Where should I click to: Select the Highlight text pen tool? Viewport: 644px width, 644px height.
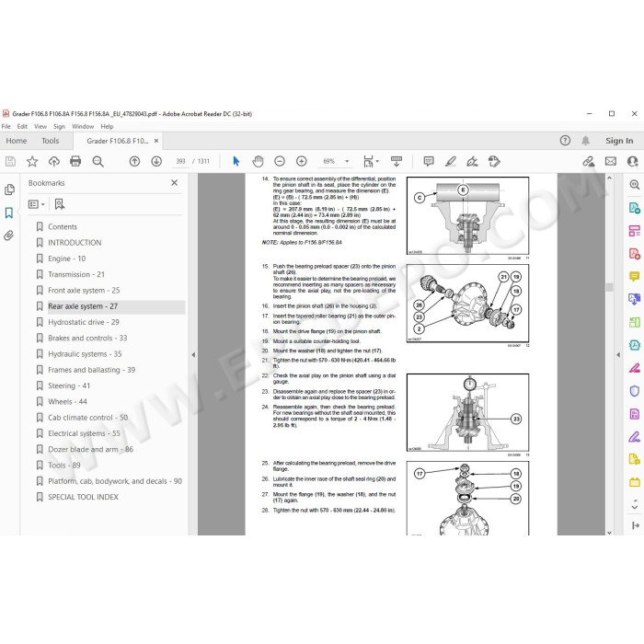pyautogui.click(x=451, y=161)
